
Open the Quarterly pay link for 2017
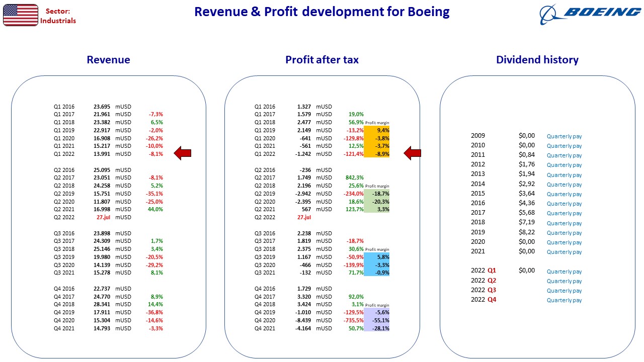(564, 213)
